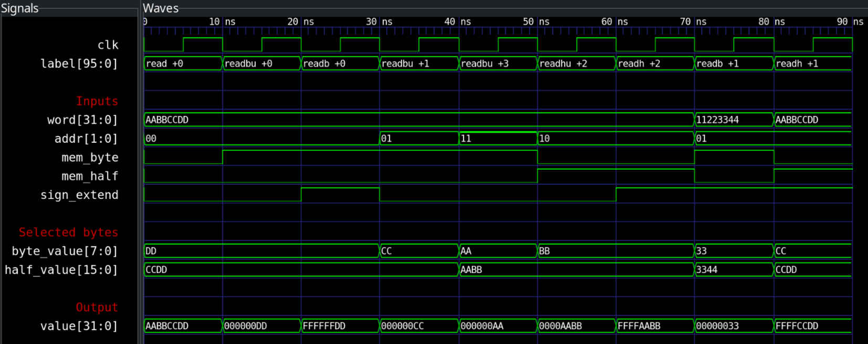Select the label[95:0] signal

pyautogui.click(x=79, y=64)
